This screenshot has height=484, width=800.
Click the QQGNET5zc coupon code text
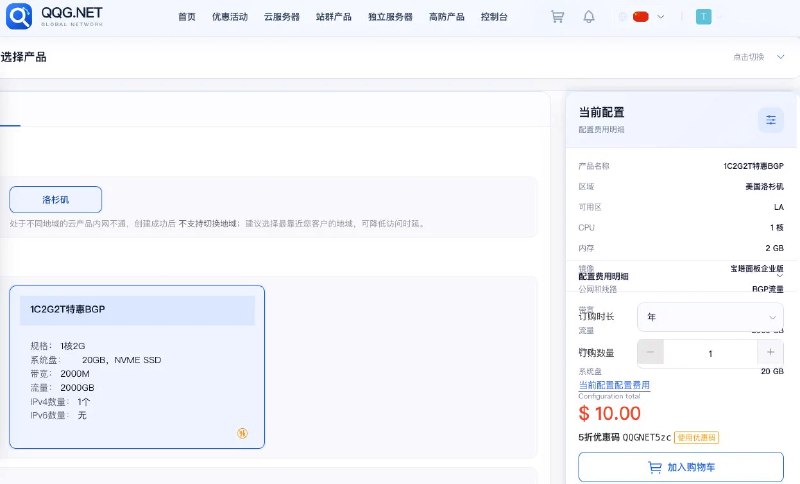click(x=646, y=437)
